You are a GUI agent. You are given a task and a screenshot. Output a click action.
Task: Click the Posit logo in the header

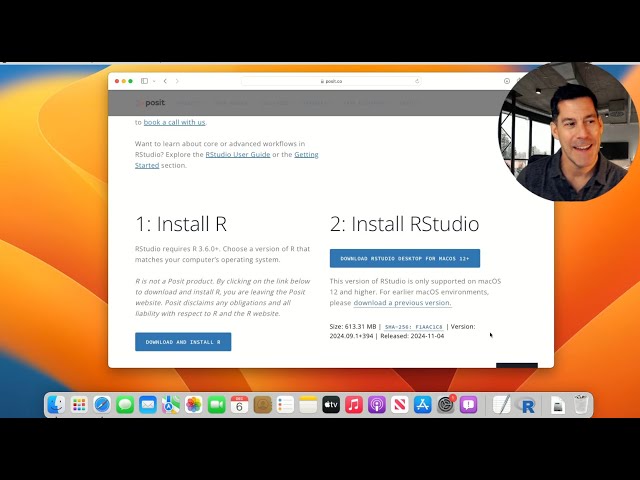[151, 102]
